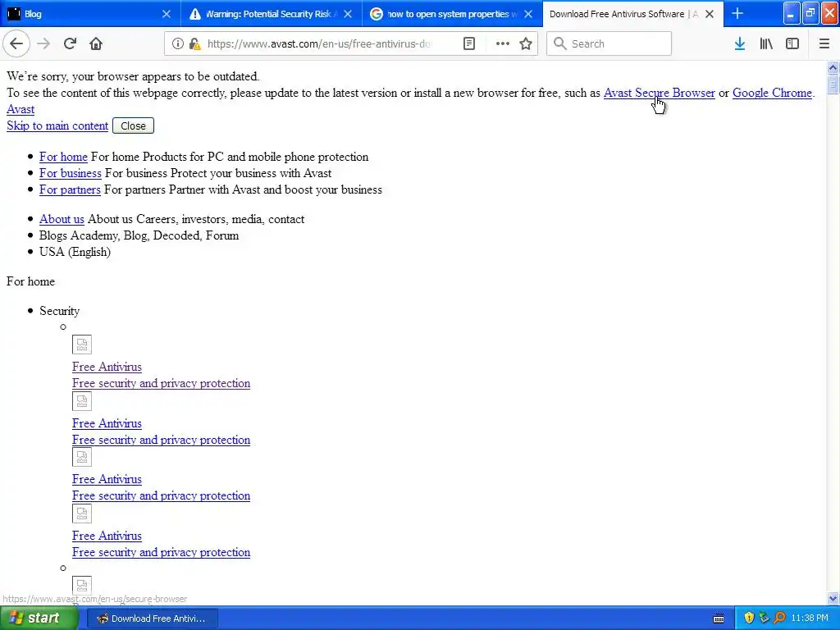Click into the address bar URL

click(319, 44)
